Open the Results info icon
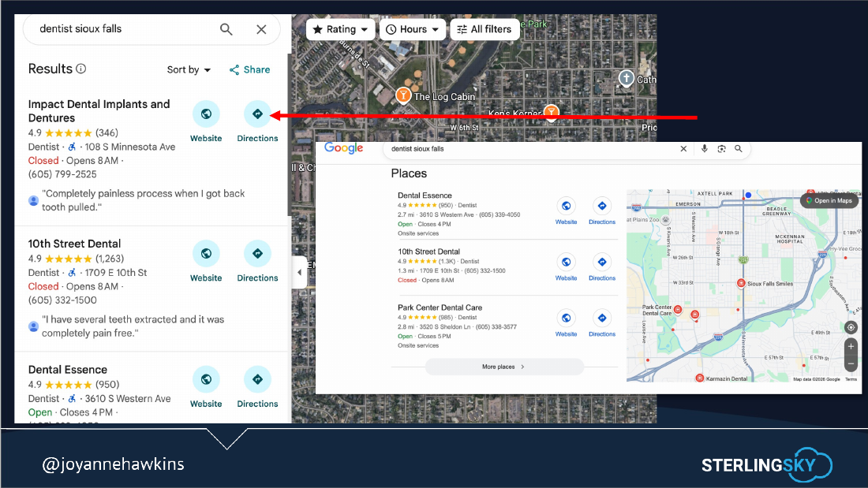The image size is (868, 488). click(x=80, y=69)
